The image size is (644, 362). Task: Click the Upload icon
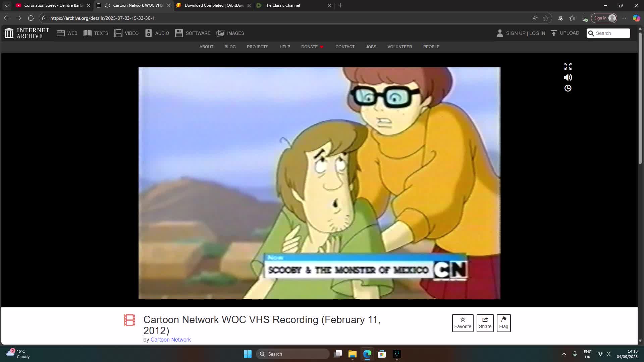click(x=553, y=33)
